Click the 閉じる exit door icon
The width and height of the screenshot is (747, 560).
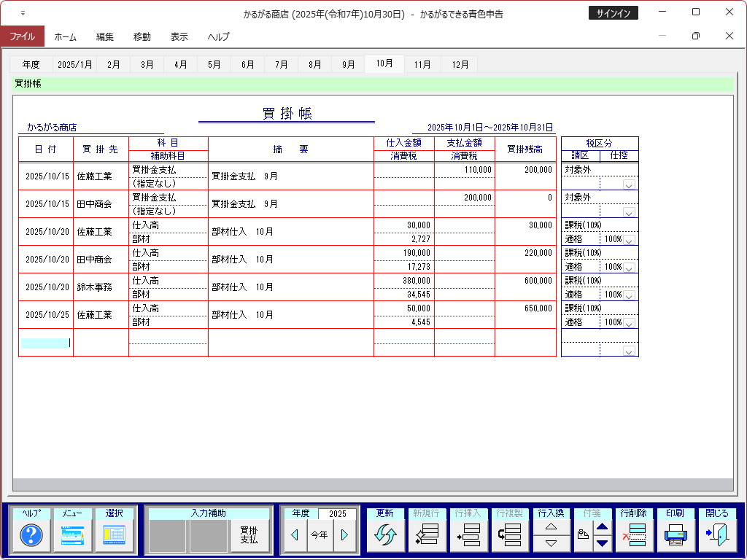coord(717,536)
